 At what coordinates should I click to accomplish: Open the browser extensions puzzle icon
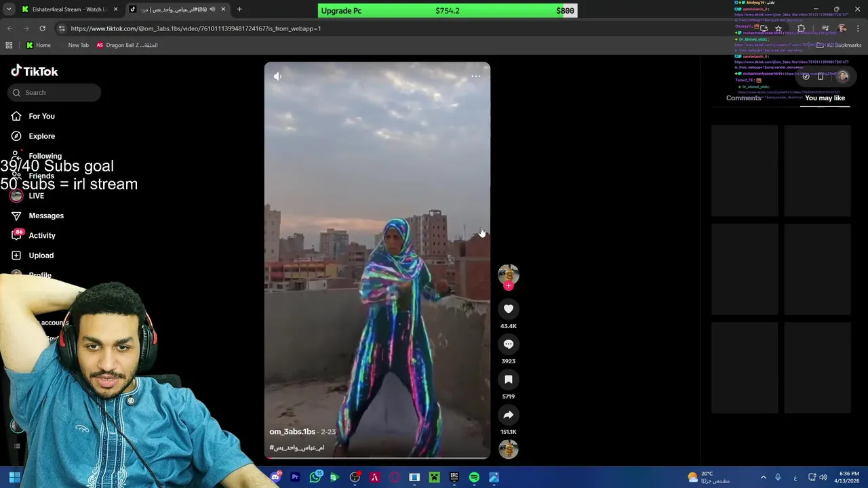(802, 28)
